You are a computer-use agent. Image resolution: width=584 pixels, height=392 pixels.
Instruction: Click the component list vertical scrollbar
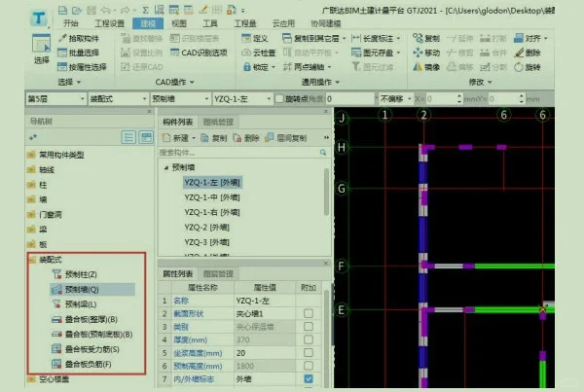click(x=327, y=192)
